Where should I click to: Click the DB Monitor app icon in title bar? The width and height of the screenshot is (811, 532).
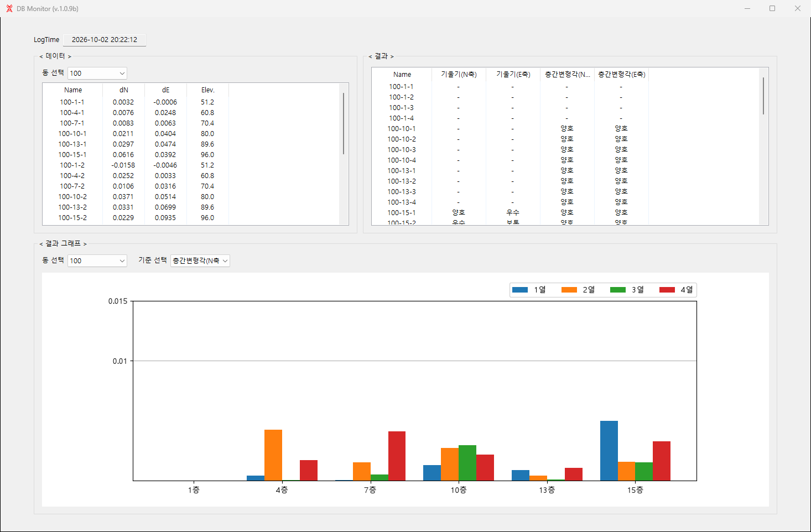click(9, 8)
